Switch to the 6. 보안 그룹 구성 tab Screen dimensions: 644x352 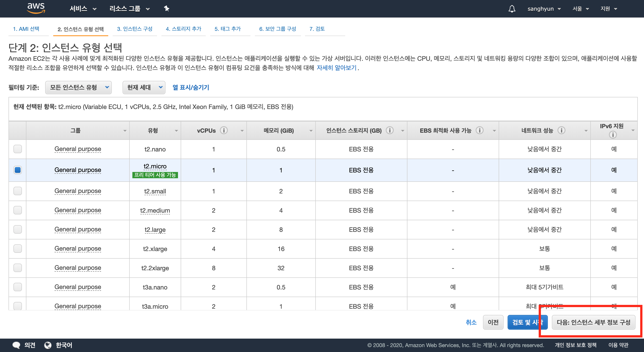coord(278,29)
